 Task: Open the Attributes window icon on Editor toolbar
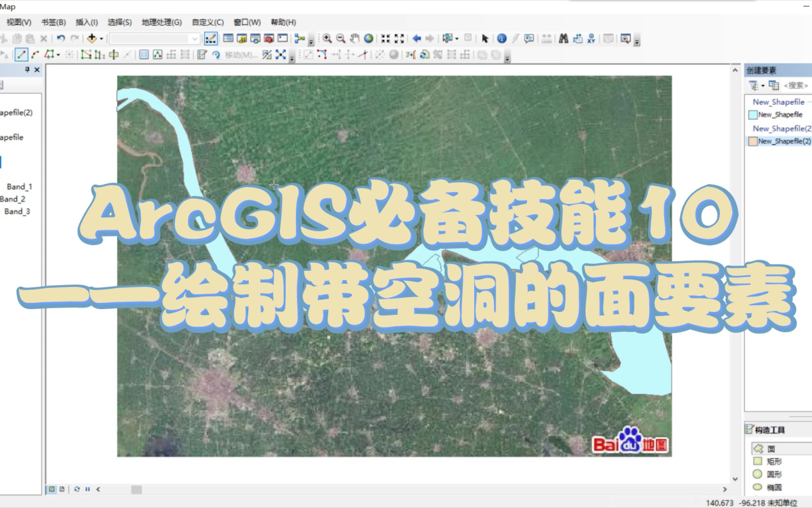[202, 55]
